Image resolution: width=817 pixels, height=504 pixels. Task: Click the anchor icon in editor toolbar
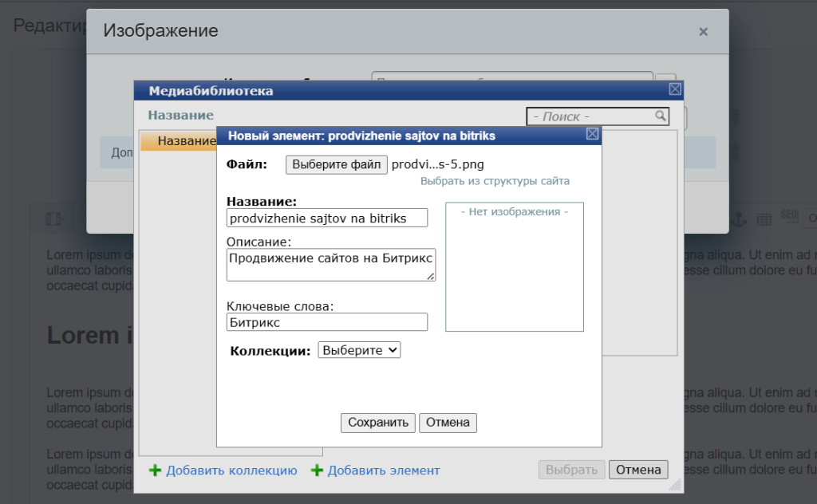739,218
